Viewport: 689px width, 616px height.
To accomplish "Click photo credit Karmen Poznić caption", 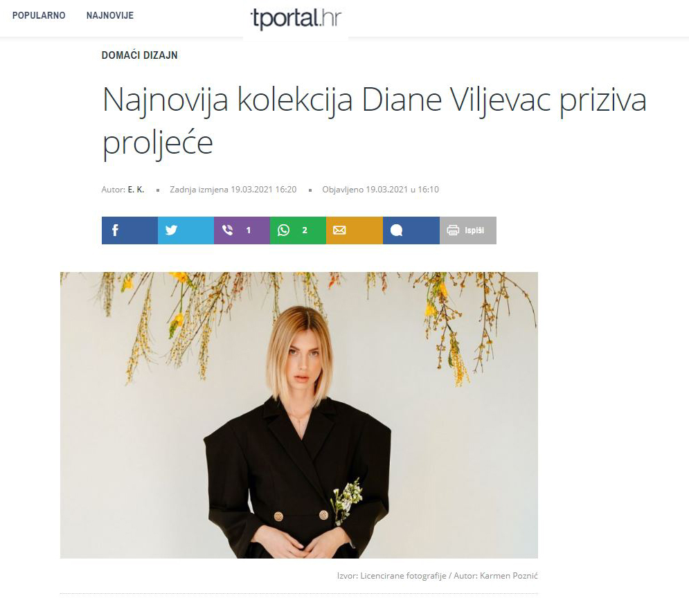I will (x=437, y=576).
